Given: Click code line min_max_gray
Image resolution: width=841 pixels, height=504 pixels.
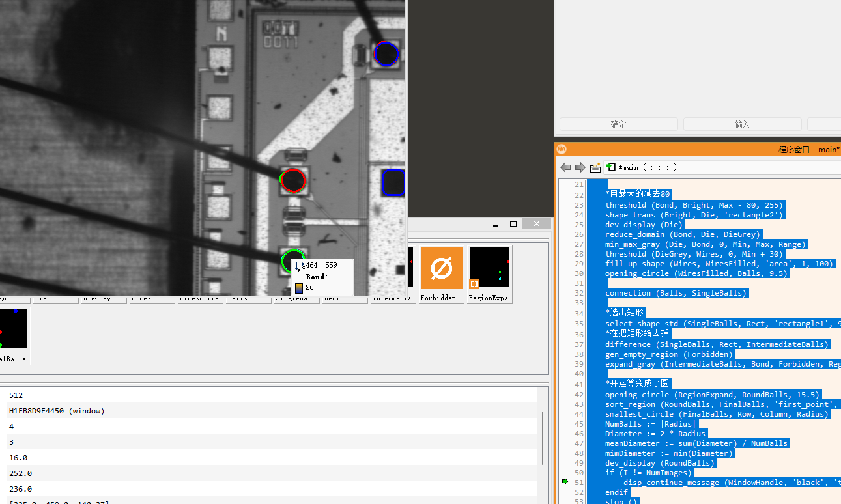Looking at the screenshot, I should [x=706, y=244].
